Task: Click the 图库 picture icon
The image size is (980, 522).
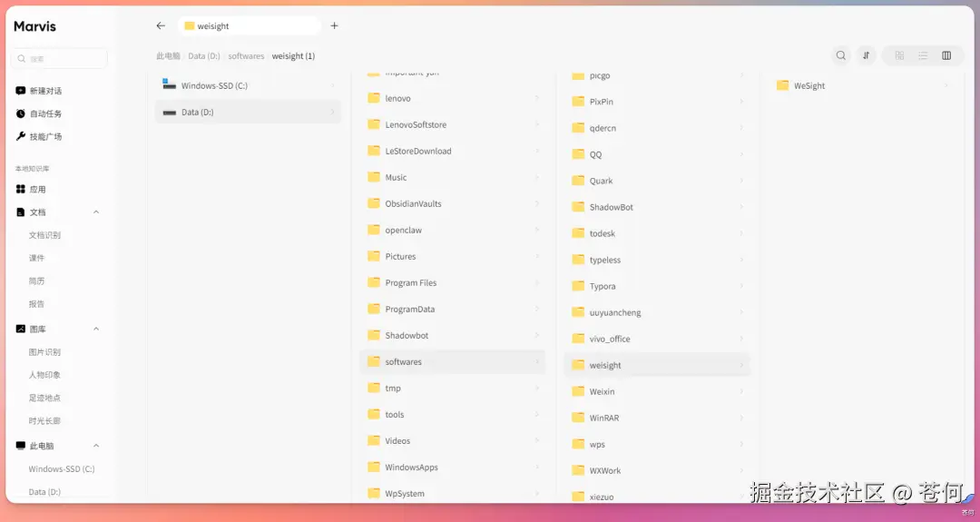Action: 21,329
